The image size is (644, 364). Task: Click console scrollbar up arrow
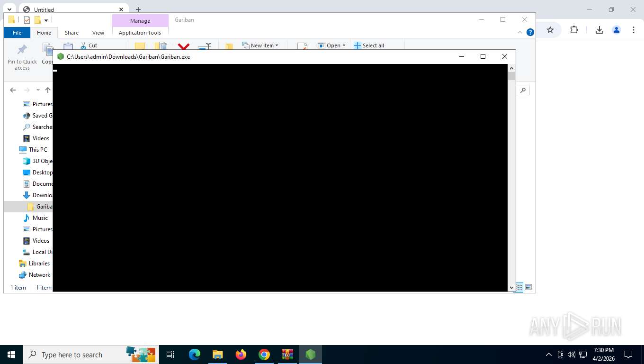tap(511, 68)
